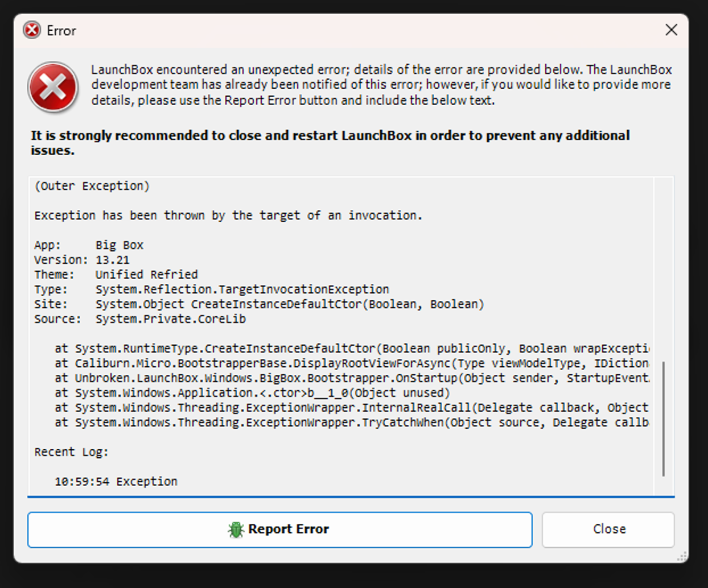Screen dimensions: 708x588
Task: Click the large red X error icon
Action: (x=53, y=88)
